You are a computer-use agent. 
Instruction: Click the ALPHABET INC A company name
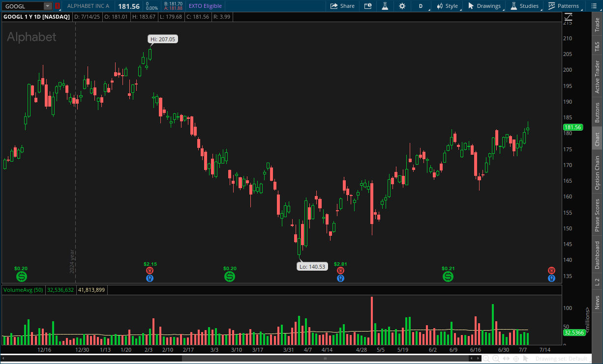[x=88, y=6]
